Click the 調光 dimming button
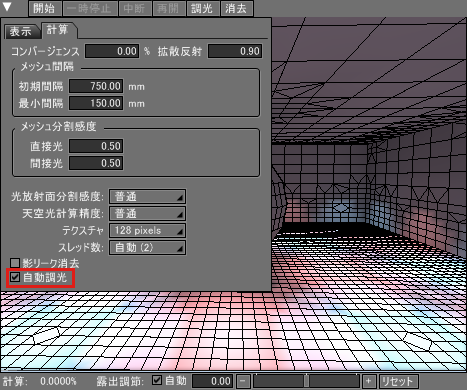This screenshot has height=390, width=467. [202, 8]
